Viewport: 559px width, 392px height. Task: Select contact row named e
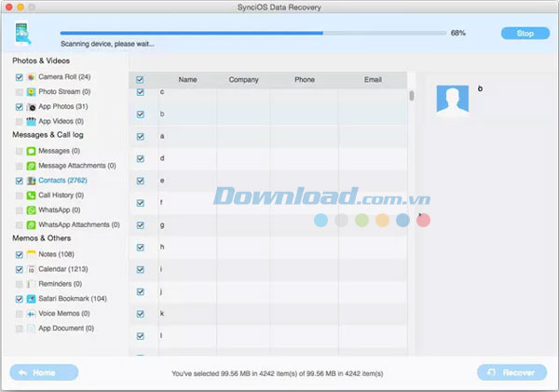tap(268, 181)
